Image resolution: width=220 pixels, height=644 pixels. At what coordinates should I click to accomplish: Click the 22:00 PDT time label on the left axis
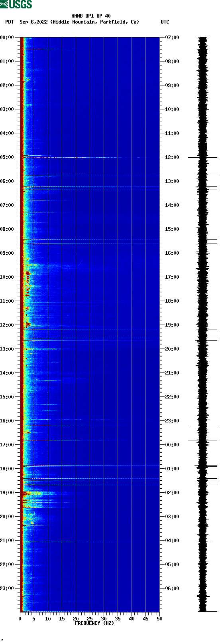(x=7, y=565)
